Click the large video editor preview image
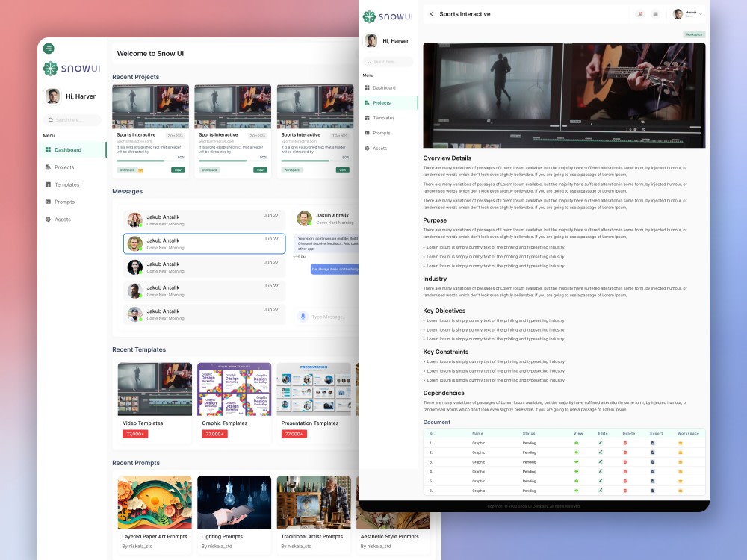The image size is (747, 560). point(564,96)
